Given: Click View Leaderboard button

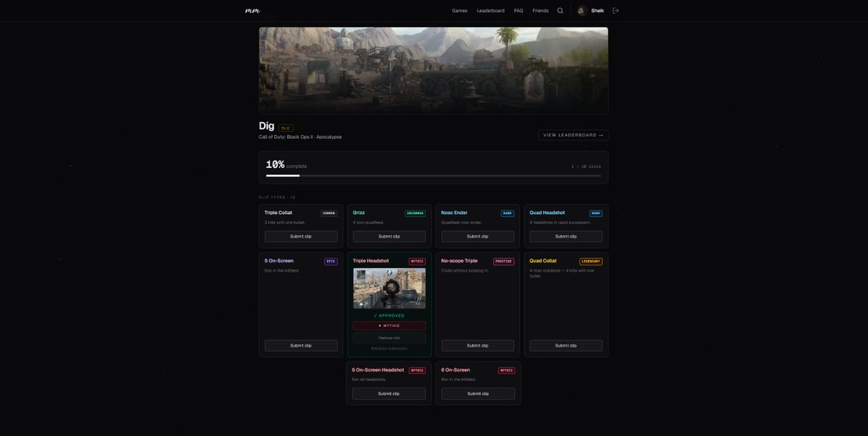Looking at the screenshot, I should pyautogui.click(x=573, y=135).
